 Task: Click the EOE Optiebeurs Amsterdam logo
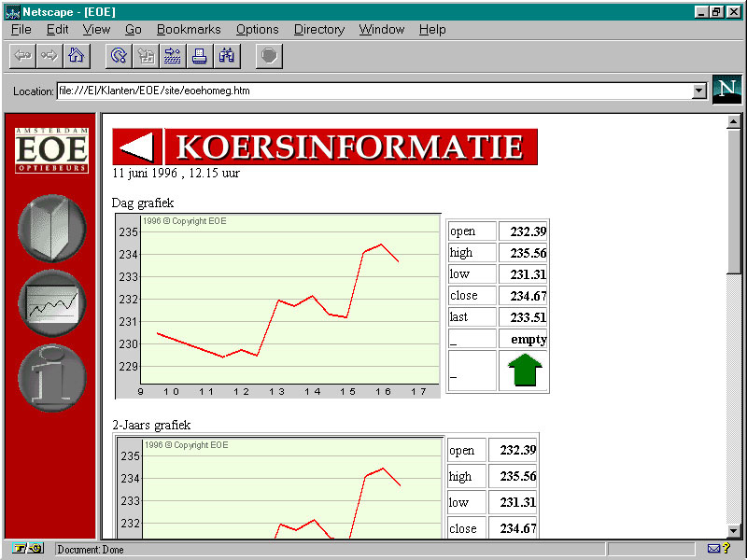tap(51, 150)
